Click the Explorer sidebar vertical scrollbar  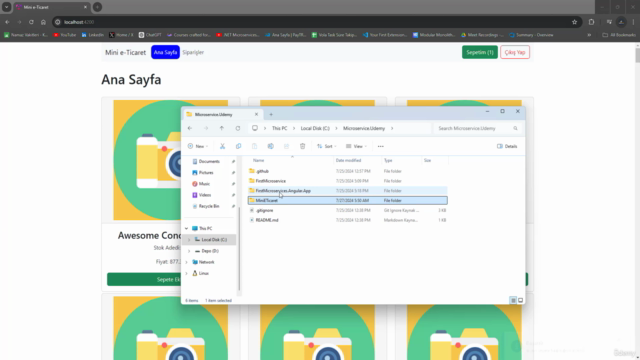click(x=239, y=249)
